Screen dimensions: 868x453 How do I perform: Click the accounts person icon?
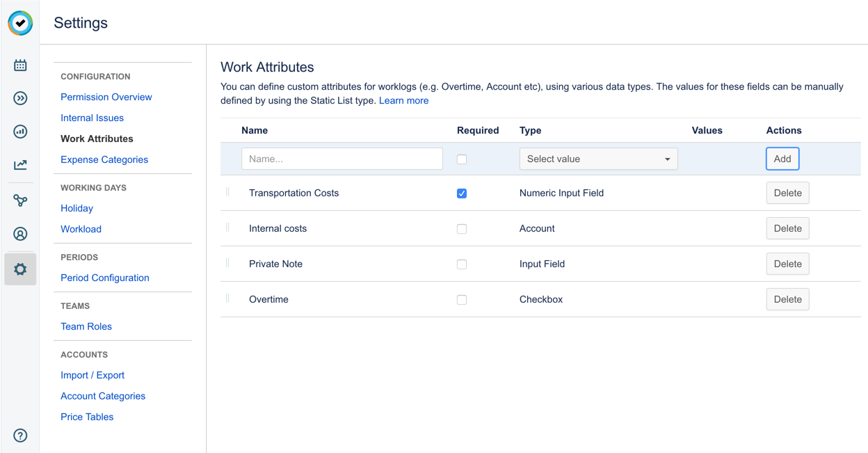point(20,234)
